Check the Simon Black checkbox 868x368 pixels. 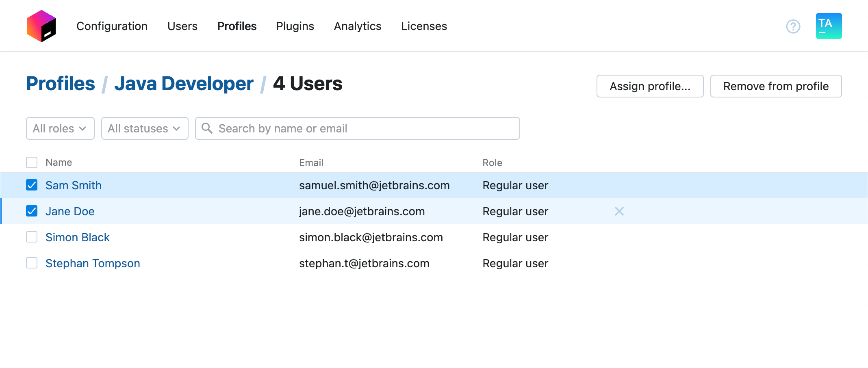31,237
